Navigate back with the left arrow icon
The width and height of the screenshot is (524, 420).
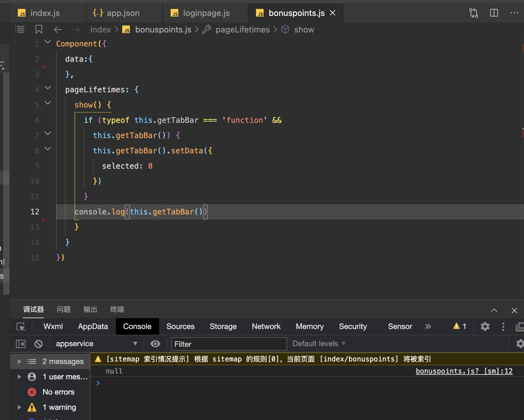58,30
